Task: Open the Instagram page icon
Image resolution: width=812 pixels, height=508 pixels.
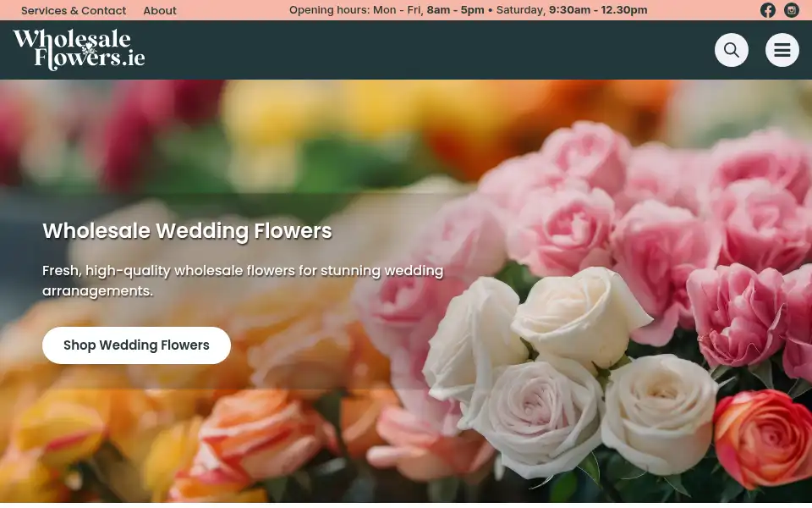Action: click(792, 10)
